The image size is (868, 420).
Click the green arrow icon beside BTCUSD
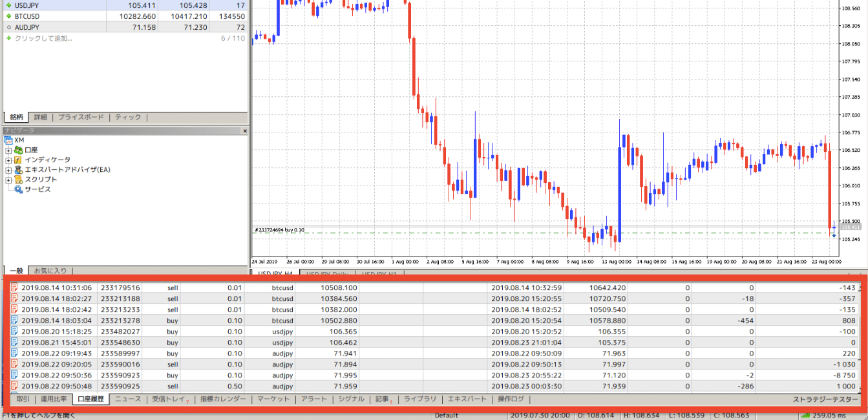[x=8, y=16]
